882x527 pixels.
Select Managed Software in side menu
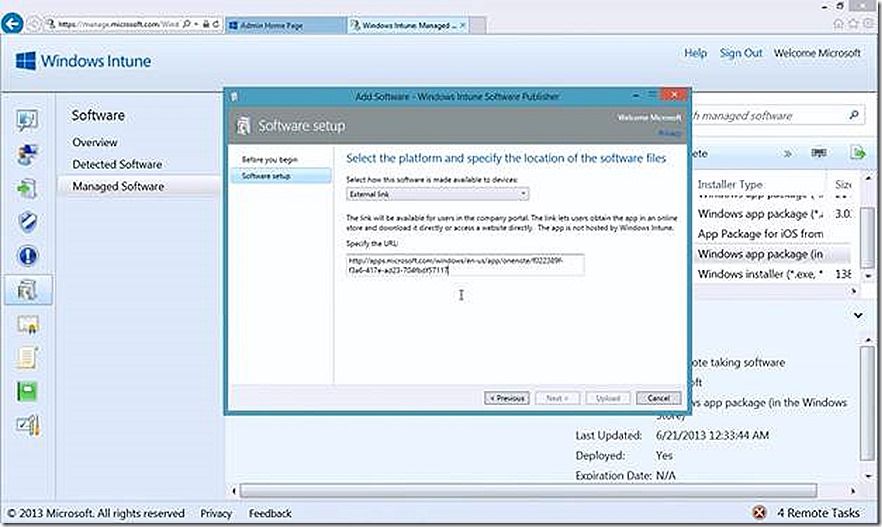pyautogui.click(x=118, y=186)
